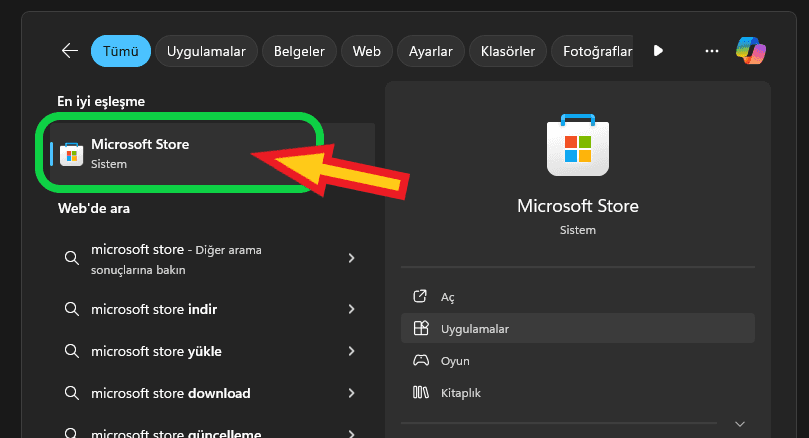Choose Oyun in the preview actions
This screenshot has height=438, width=809.
click(578, 360)
